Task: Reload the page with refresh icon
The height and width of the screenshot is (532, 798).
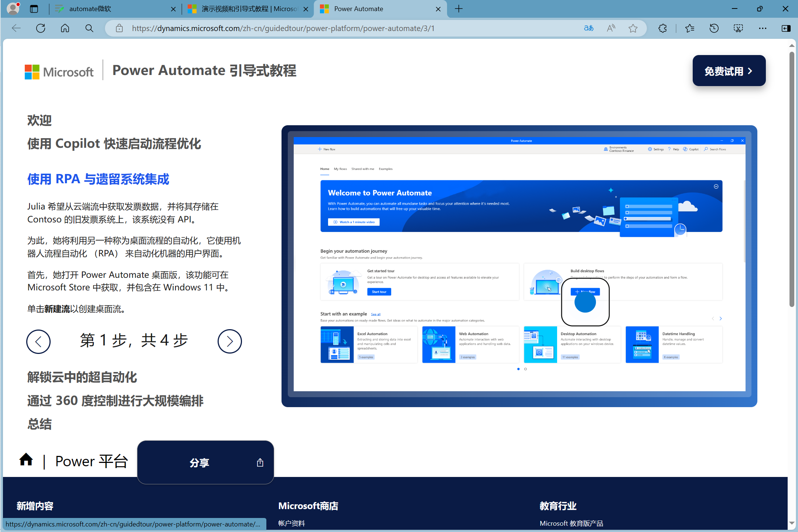Action: click(41, 28)
